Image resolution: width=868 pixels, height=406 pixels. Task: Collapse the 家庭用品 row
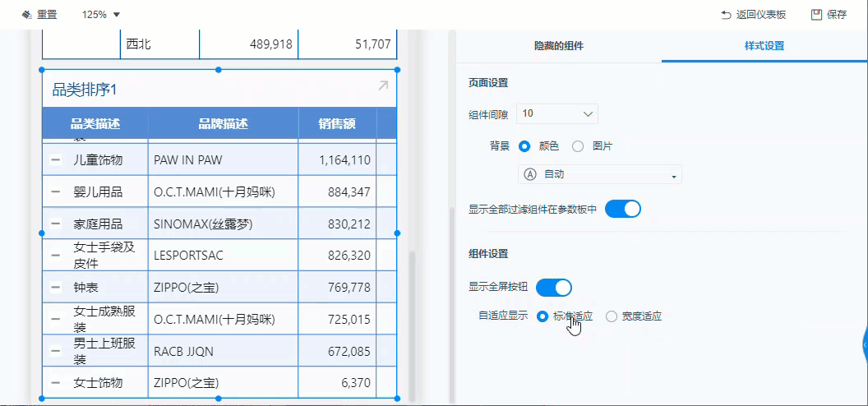(x=56, y=224)
